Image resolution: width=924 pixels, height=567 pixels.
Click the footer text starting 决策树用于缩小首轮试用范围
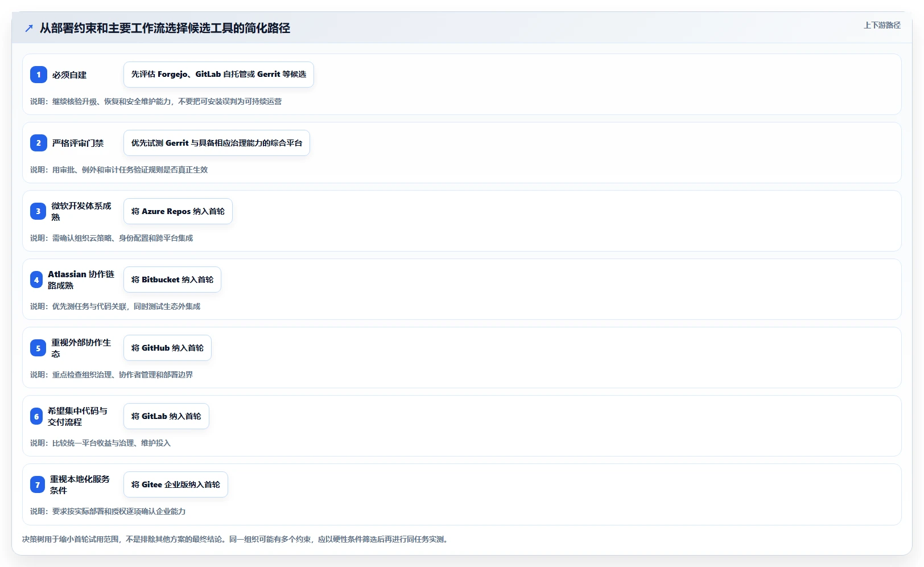tap(236, 539)
